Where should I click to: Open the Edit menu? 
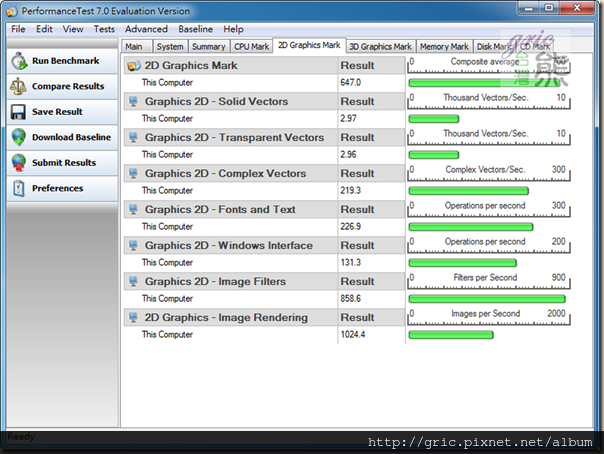(x=44, y=29)
